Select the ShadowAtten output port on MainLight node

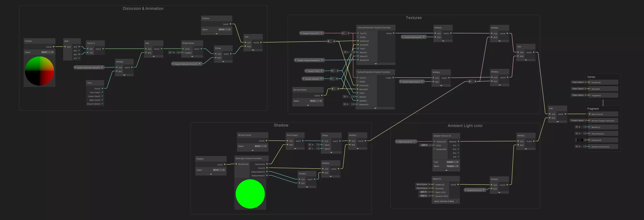tap(267, 175)
